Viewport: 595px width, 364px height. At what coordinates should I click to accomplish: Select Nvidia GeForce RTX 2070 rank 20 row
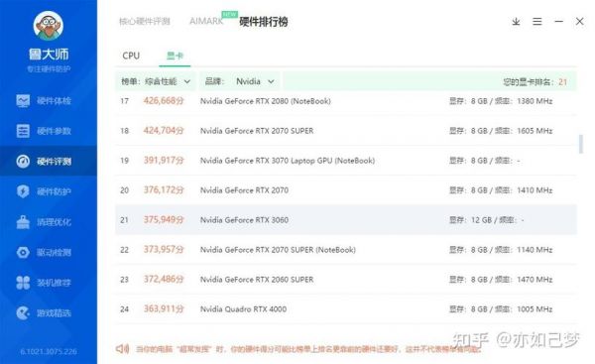point(346,190)
